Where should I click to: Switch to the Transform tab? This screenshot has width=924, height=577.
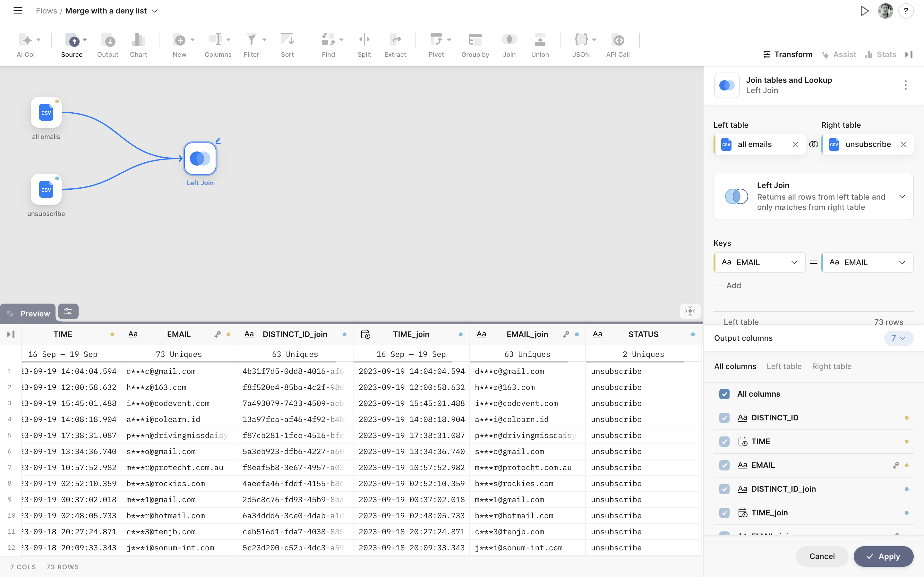tap(787, 55)
